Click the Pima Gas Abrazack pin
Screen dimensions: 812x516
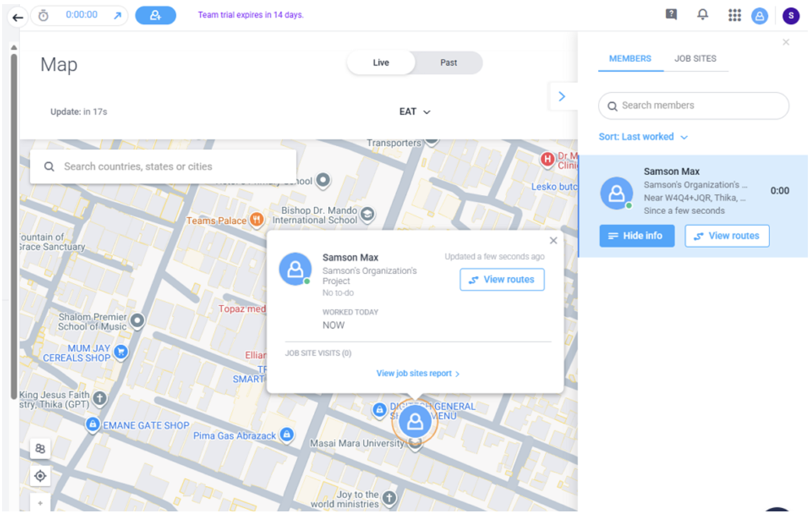coord(287,435)
